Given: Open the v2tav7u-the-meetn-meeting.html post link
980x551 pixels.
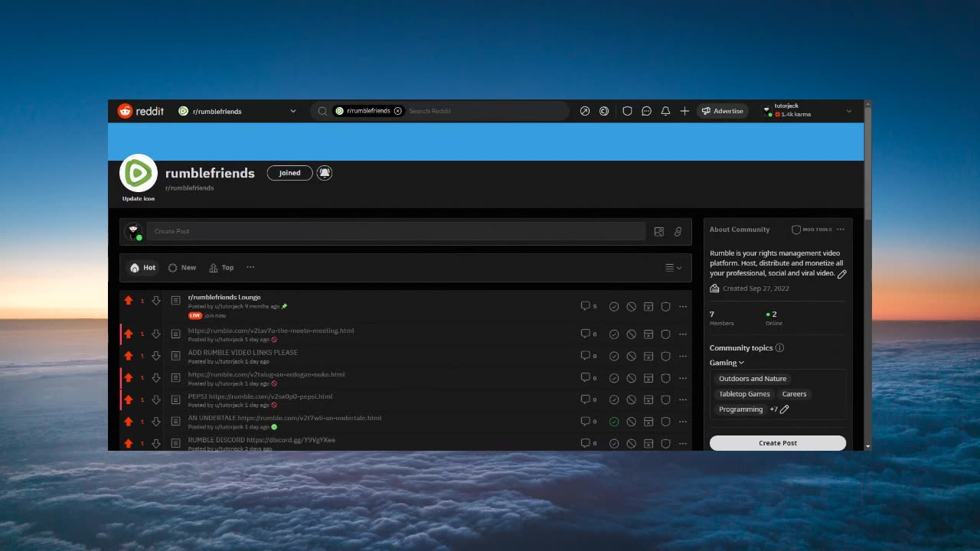Looking at the screenshot, I should click(x=271, y=331).
